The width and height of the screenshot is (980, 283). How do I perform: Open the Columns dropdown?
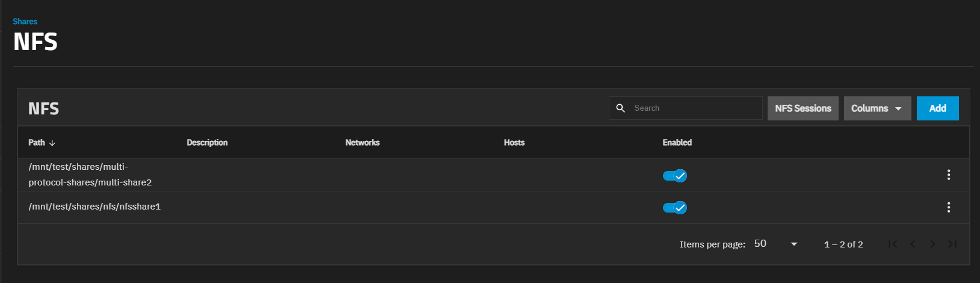pos(877,108)
